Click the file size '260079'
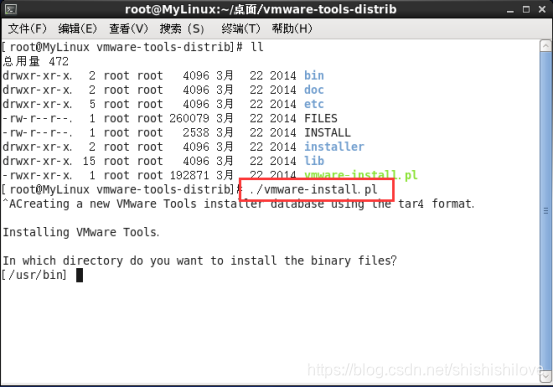The height and width of the screenshot is (388, 554). (189, 118)
